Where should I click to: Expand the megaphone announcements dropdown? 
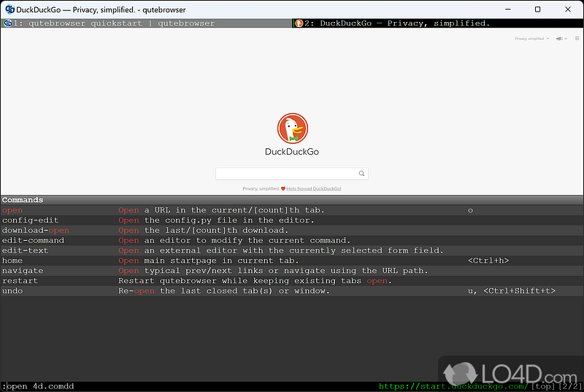coord(561,39)
